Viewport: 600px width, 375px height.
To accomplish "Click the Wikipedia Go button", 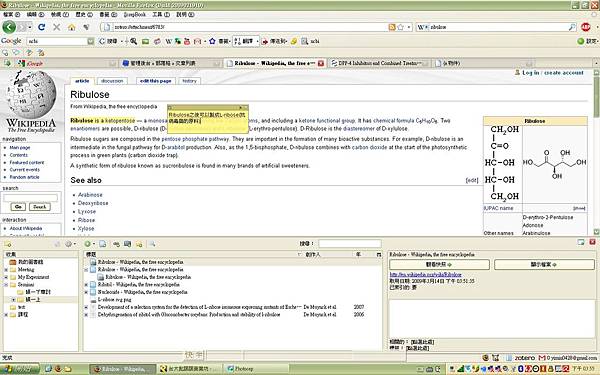I will tap(18, 207).
